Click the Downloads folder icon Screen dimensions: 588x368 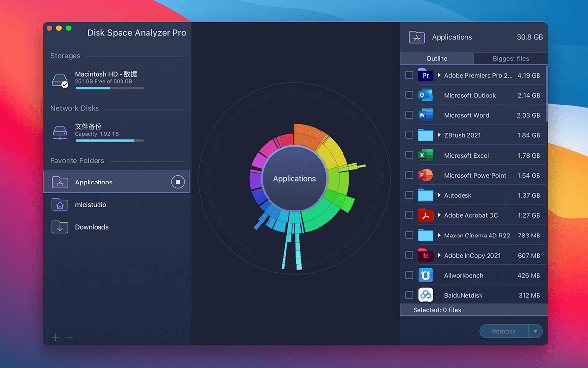60,227
